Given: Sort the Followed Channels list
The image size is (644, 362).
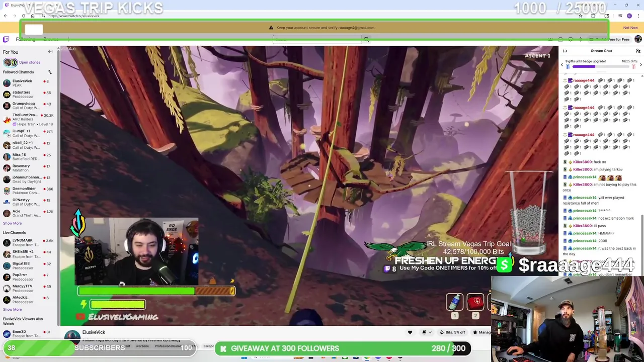Looking at the screenshot, I should (50, 72).
